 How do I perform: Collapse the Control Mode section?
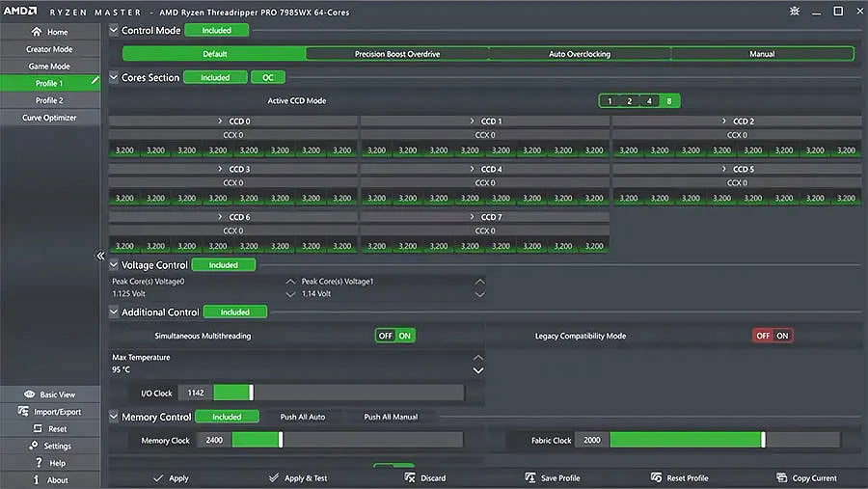click(114, 30)
